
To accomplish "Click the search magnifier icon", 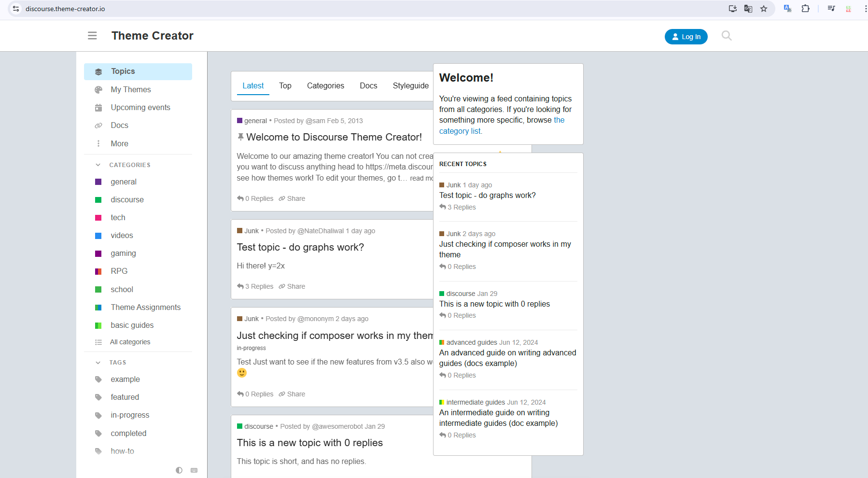I will coord(726,36).
